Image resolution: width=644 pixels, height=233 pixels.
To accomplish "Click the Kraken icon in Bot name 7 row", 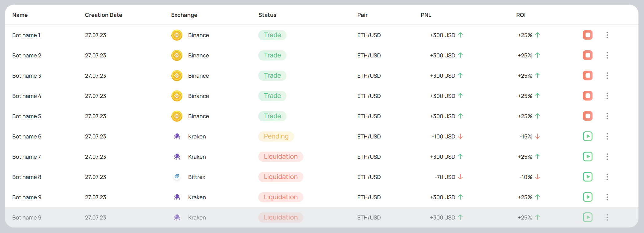I will tap(177, 157).
